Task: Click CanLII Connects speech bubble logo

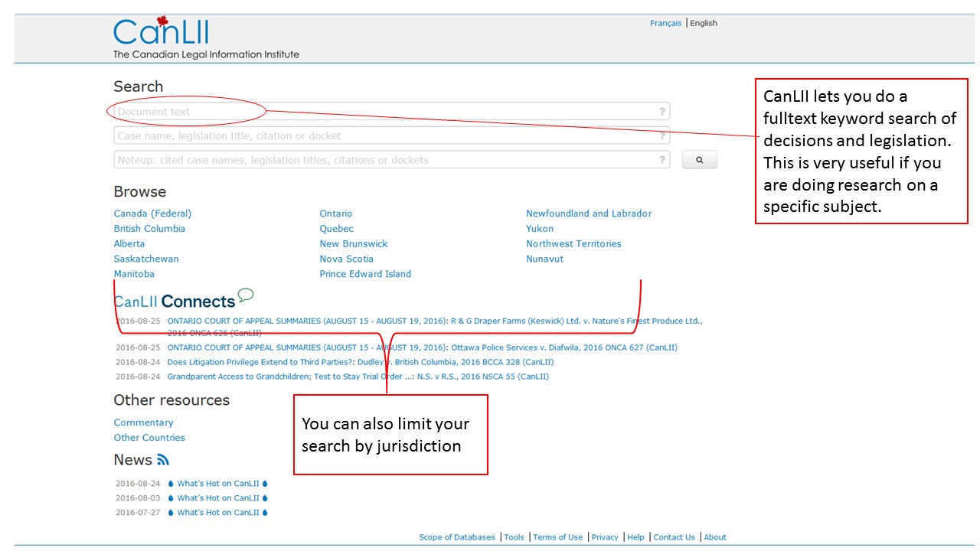Action: (245, 295)
